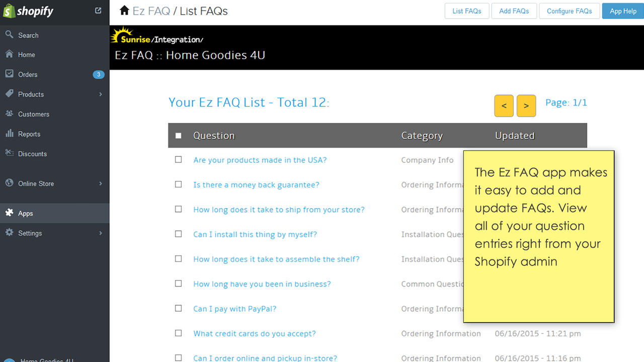Switch to the Add FAQs tab
This screenshot has width=644, height=362.
[514, 11]
